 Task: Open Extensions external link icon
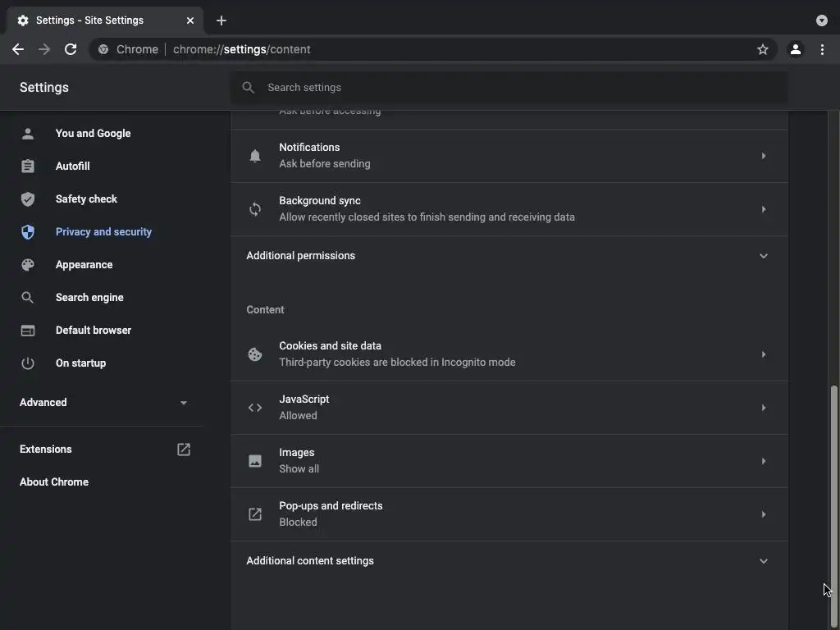tap(184, 450)
